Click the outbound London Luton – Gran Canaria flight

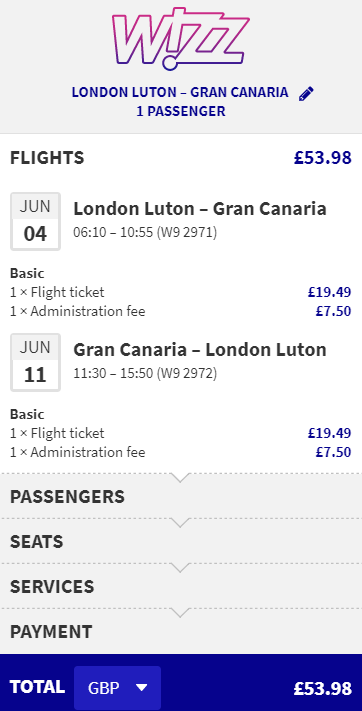click(x=200, y=209)
